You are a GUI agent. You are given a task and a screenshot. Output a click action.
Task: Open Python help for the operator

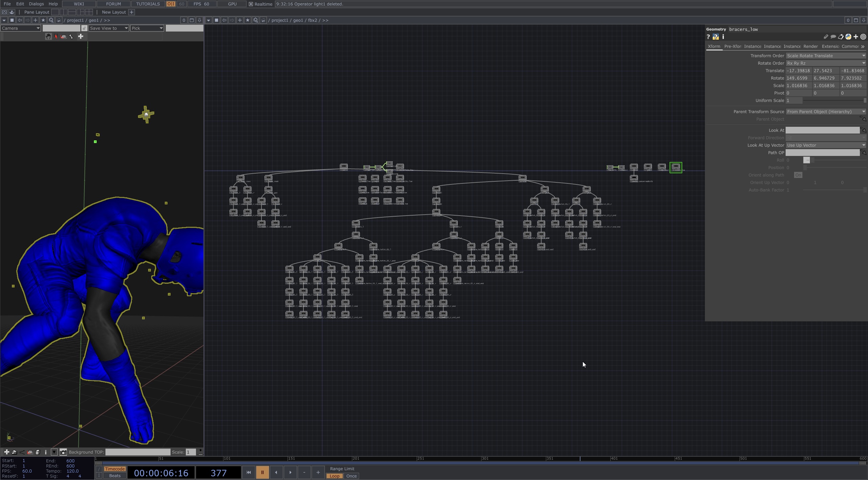click(715, 37)
